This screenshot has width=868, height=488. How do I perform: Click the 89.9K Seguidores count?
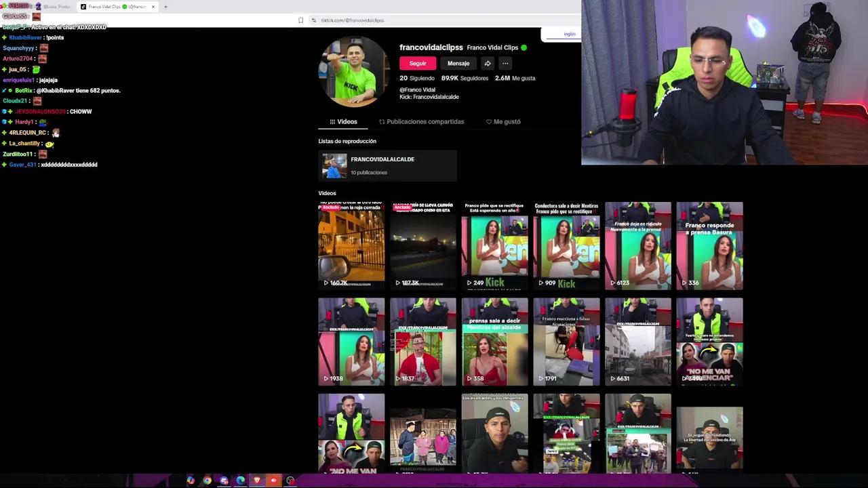[x=465, y=78]
